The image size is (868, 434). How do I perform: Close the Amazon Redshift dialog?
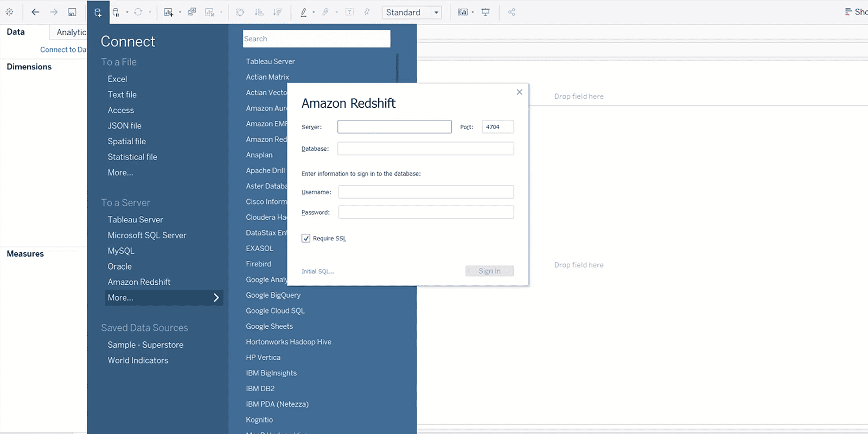coord(519,92)
